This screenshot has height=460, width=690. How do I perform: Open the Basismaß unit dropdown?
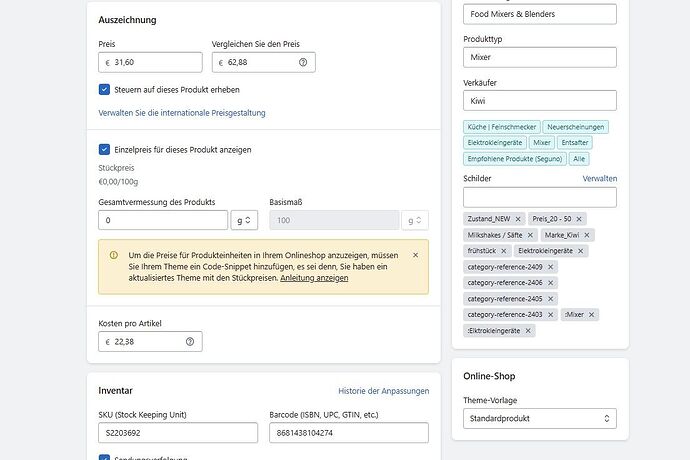click(415, 220)
